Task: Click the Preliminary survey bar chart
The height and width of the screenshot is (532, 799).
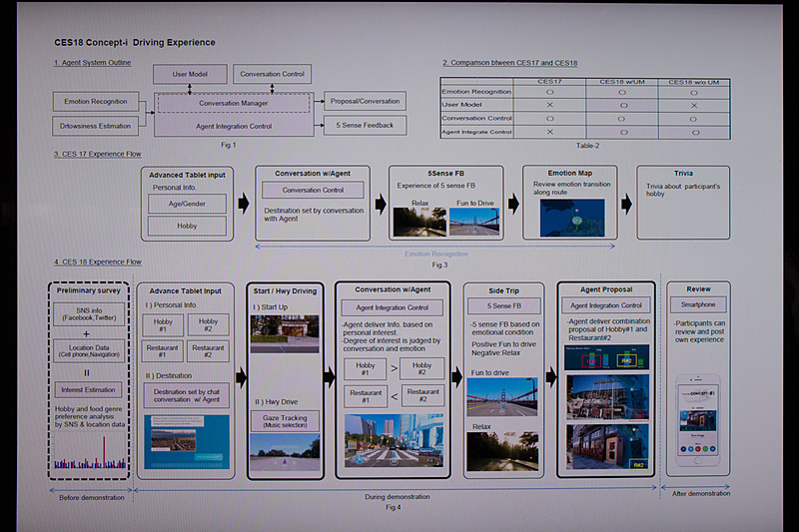Action: (90, 451)
